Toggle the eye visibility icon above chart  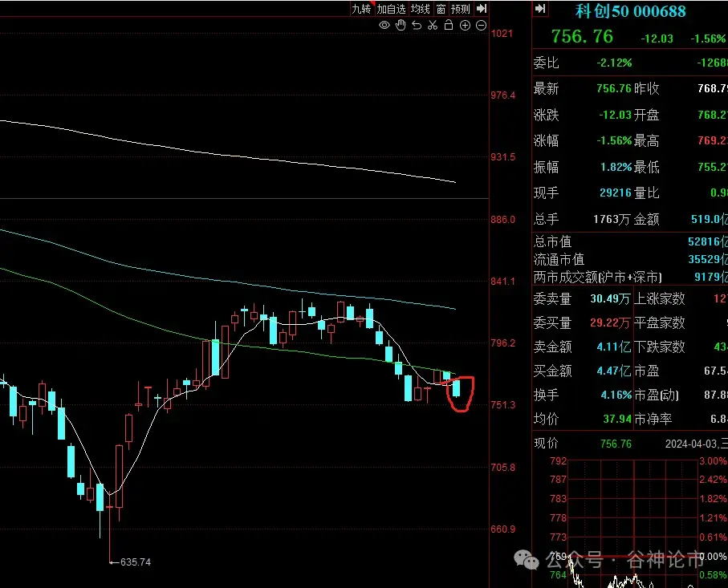tap(384, 26)
